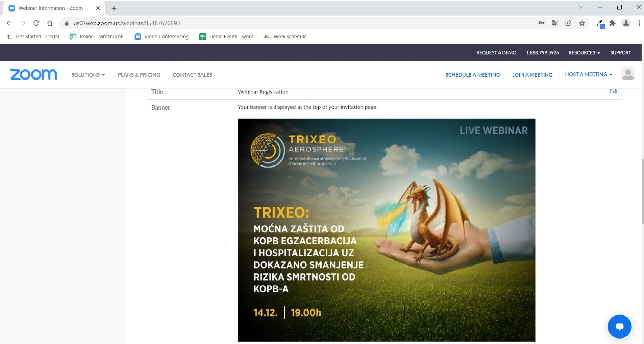Bookmark this page with the star
This screenshot has height=344, width=644.
point(582,23)
